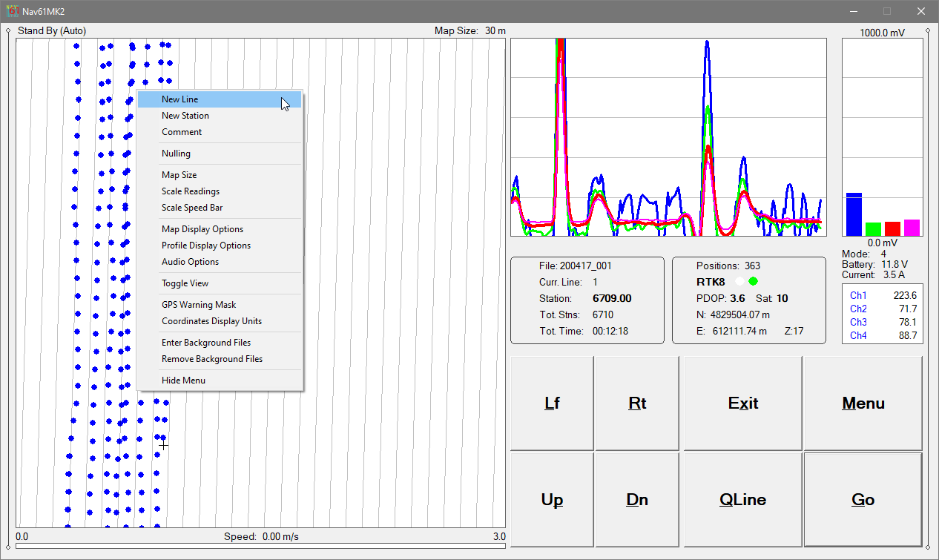Image resolution: width=939 pixels, height=560 pixels.
Task: Select Enter Background Files
Action: point(220,343)
